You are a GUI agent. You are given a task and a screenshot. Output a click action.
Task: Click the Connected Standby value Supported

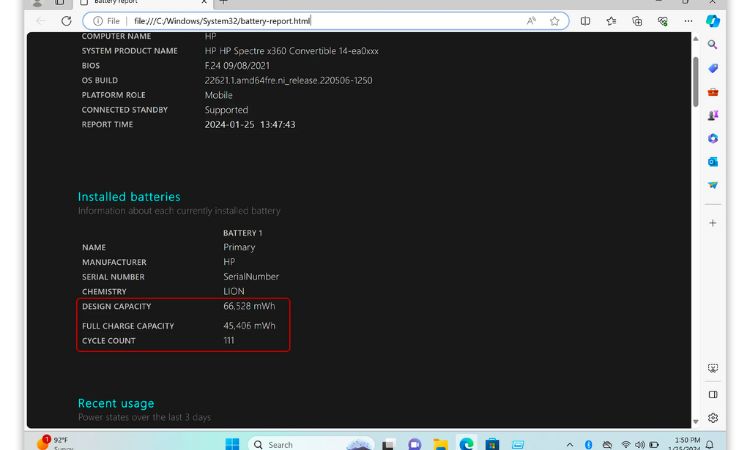[x=227, y=110]
